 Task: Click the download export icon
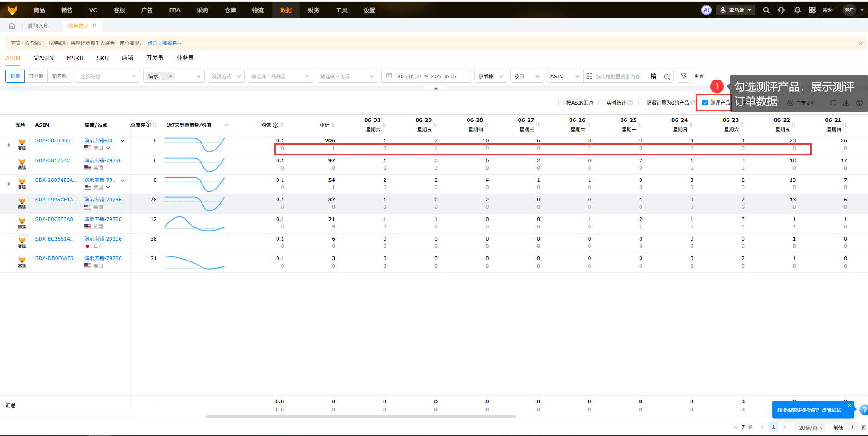[846, 103]
